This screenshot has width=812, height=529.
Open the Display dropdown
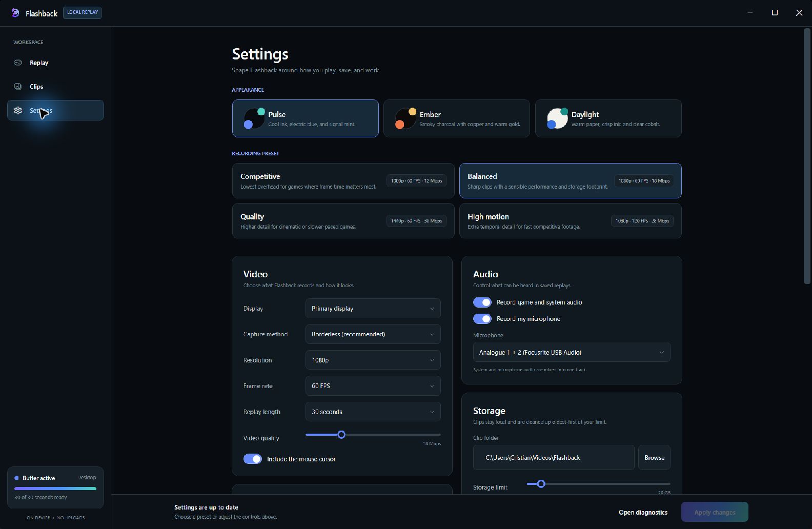tap(373, 309)
